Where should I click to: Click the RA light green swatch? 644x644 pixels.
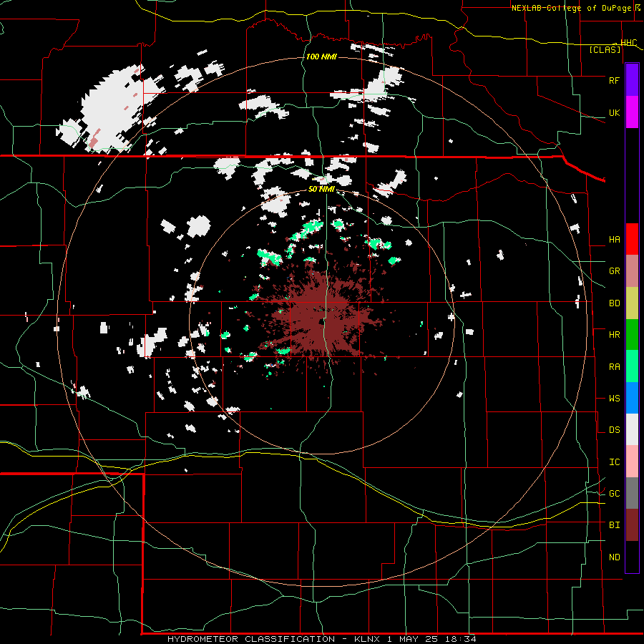click(632, 366)
